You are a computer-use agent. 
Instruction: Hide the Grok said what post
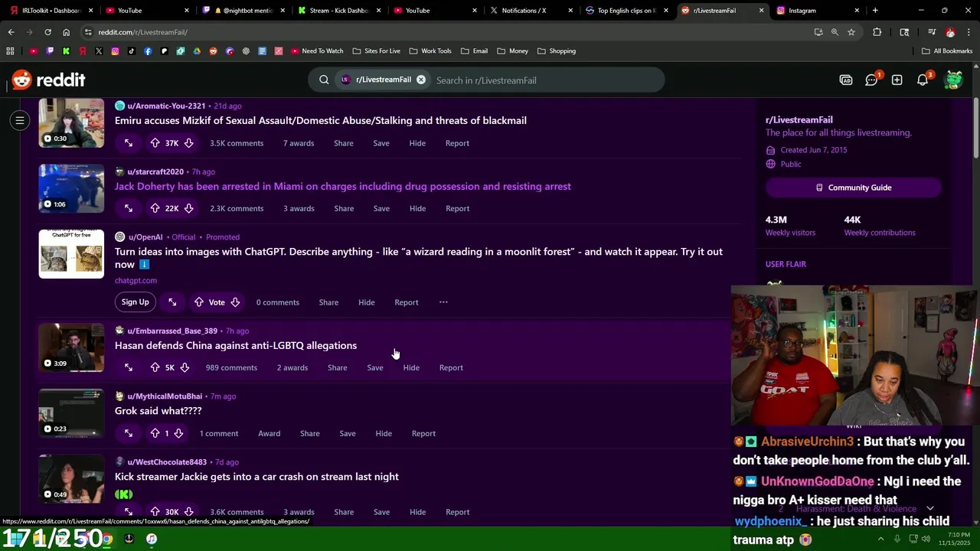(384, 433)
